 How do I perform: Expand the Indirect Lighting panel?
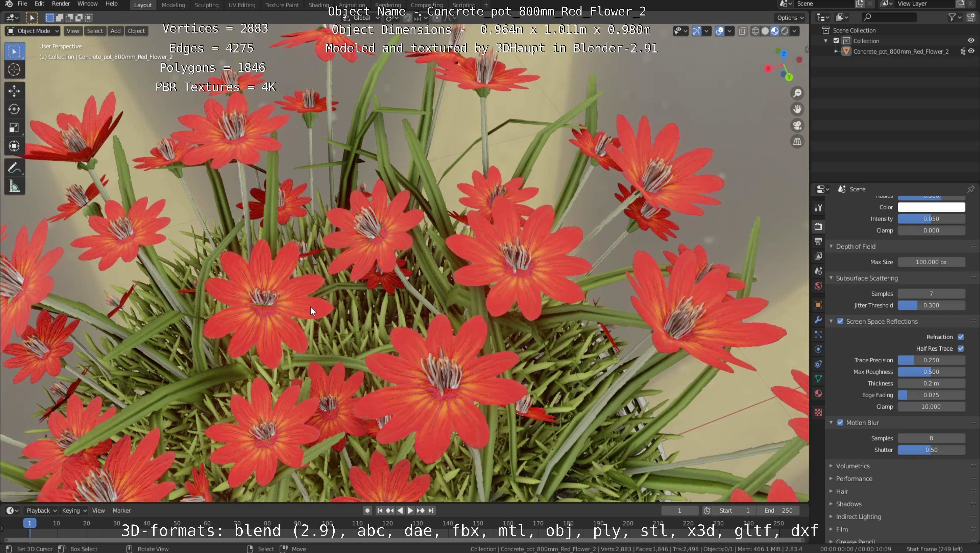831,517
